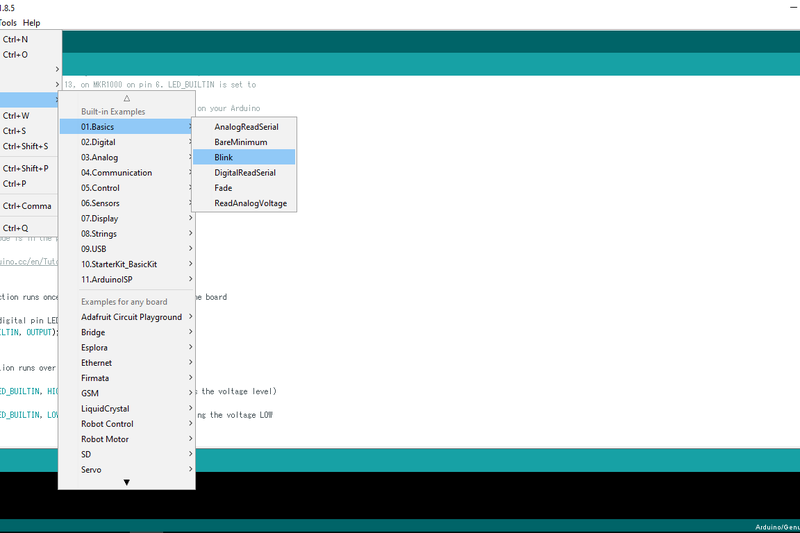The image size is (800, 533).
Task: Open the Help menu
Action: (x=31, y=22)
